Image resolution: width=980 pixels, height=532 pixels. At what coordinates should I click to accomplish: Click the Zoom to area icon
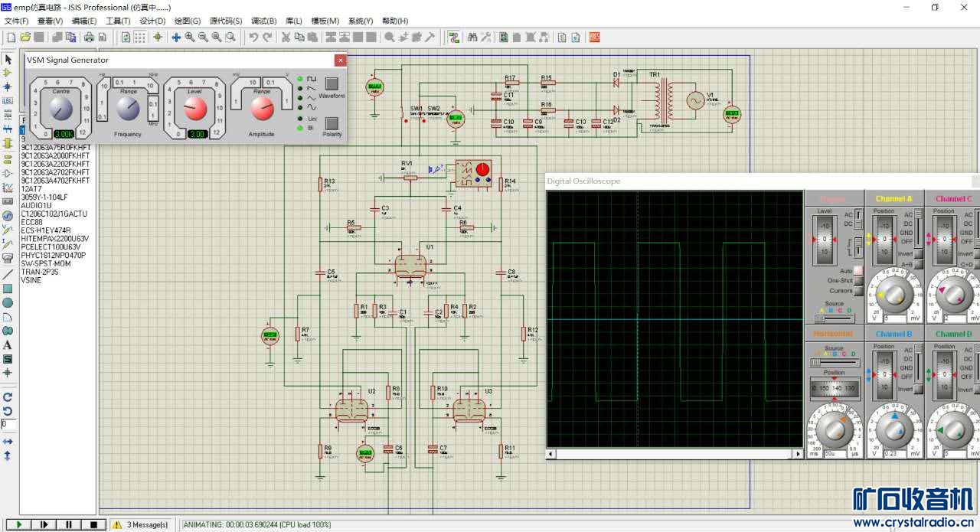pyautogui.click(x=230, y=37)
